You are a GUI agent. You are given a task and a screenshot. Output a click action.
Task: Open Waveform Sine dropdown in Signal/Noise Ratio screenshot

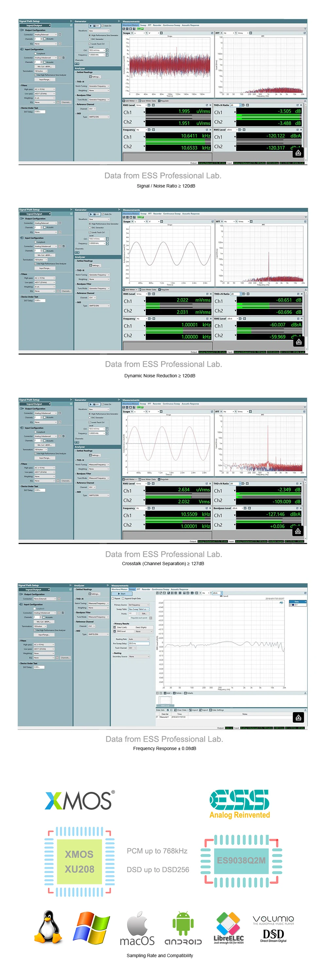(100, 31)
